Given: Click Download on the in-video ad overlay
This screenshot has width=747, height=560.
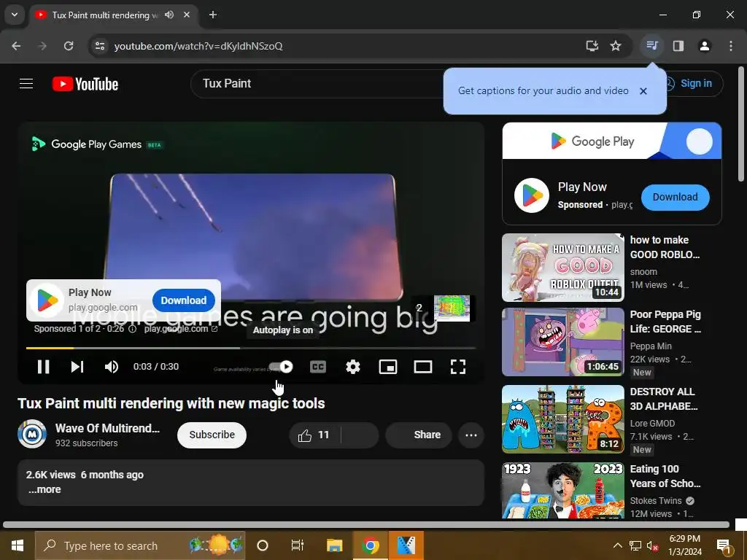Looking at the screenshot, I should [183, 300].
